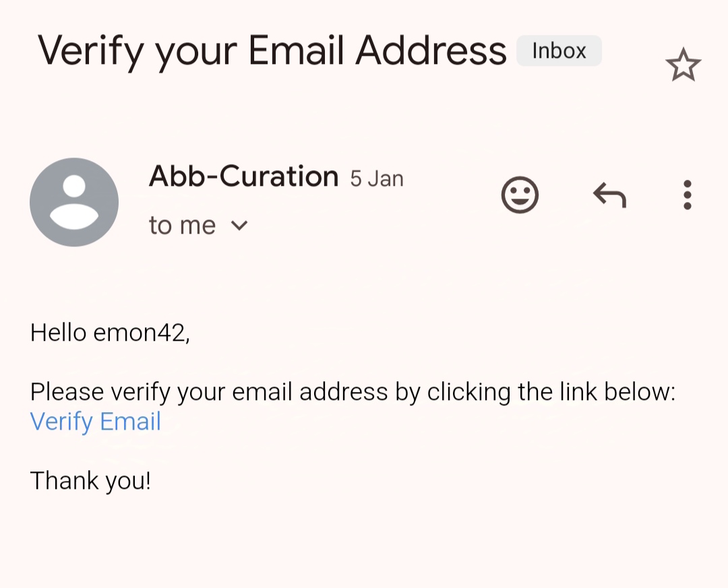Tap the sender's grey profile avatar
The height and width of the screenshot is (588, 728).
click(x=74, y=202)
